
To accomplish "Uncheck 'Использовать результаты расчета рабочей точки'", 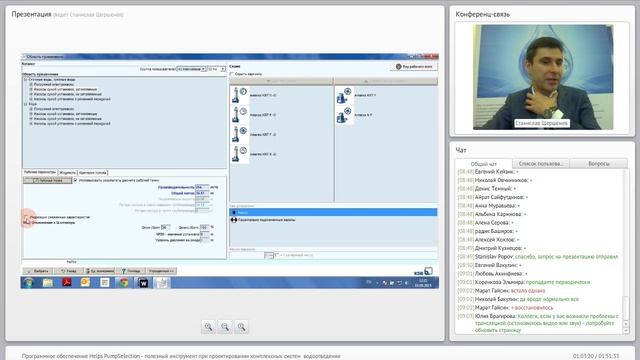I will (76, 180).
